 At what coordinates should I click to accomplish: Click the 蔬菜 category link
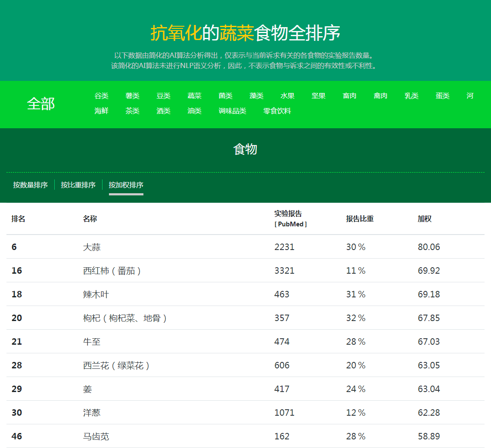(194, 96)
